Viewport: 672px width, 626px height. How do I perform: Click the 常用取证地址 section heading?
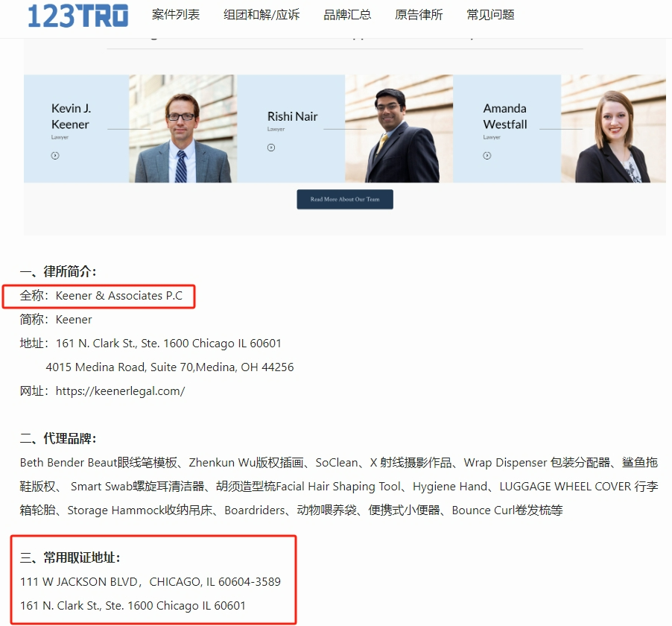coord(70,558)
